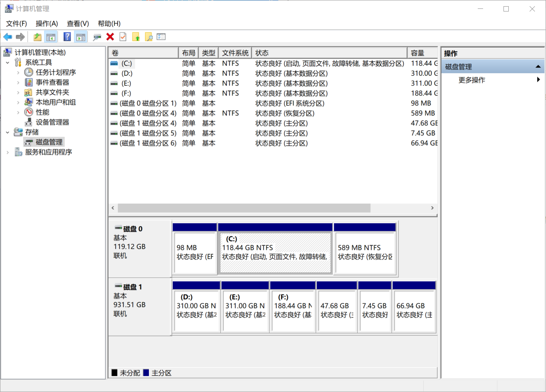Select the 磁盘 1 disk label panel

[140, 307]
